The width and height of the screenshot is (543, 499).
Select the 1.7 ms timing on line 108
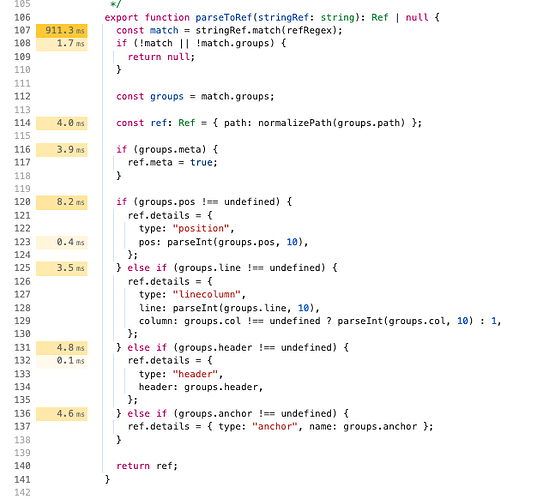(62, 44)
